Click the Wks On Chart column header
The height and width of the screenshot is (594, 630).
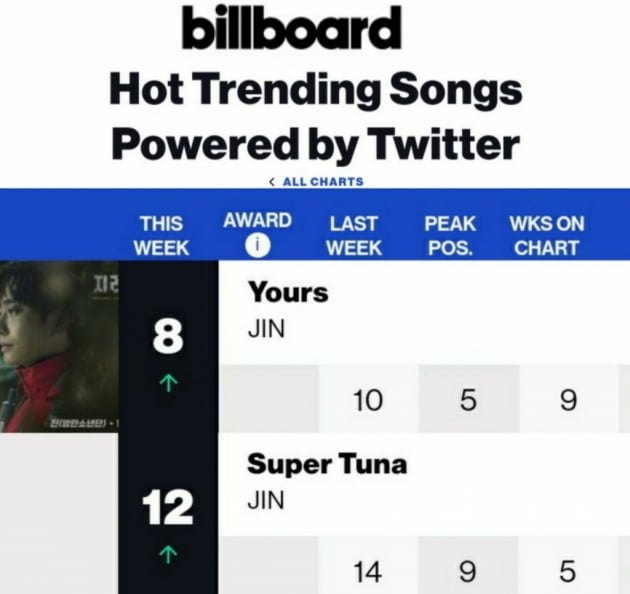click(547, 236)
